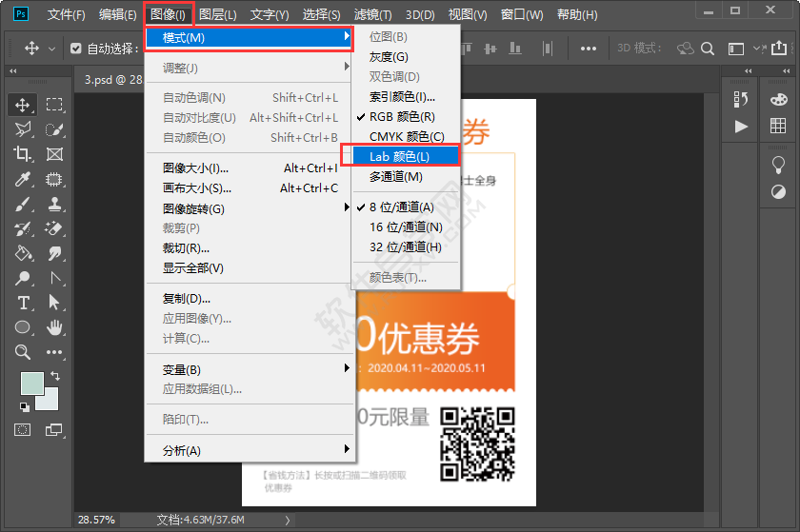Choose Lab 颜色 from mode submenu
The image size is (800, 532).
coord(399,156)
